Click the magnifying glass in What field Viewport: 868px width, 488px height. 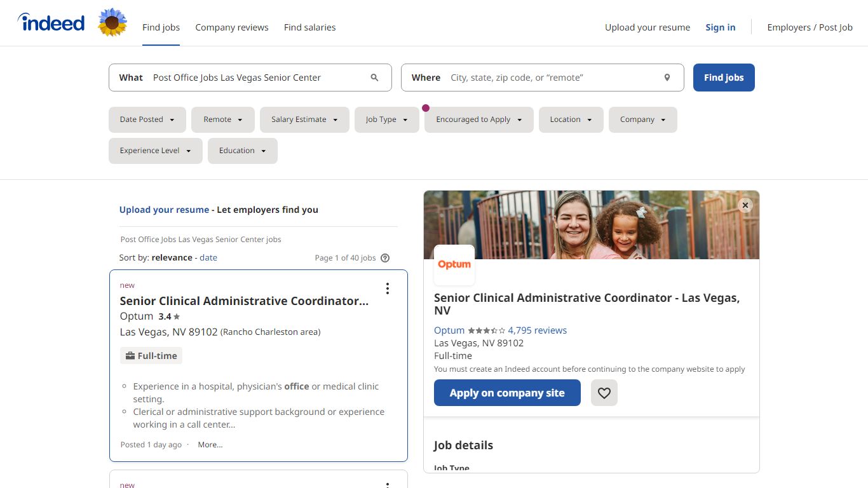coord(374,78)
